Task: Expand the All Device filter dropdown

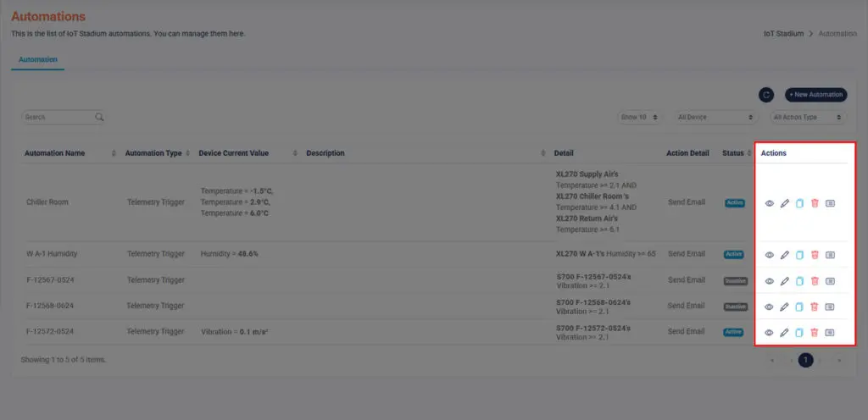Action: click(x=715, y=117)
